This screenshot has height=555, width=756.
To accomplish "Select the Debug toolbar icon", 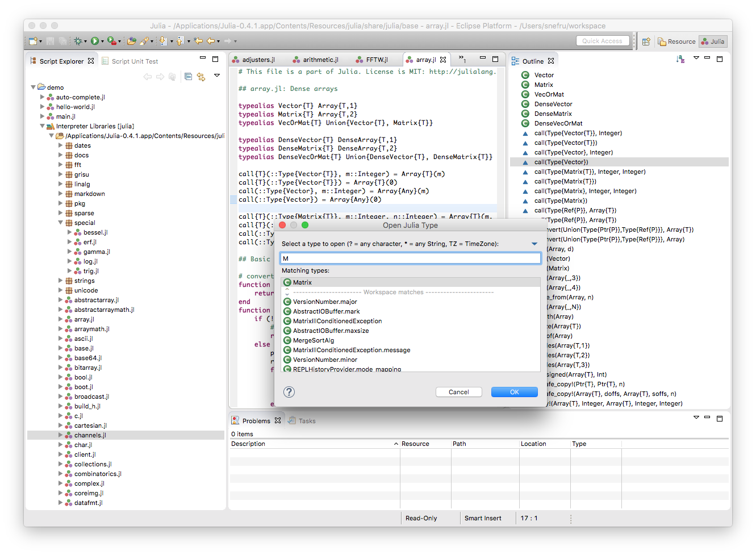I will tap(78, 41).
